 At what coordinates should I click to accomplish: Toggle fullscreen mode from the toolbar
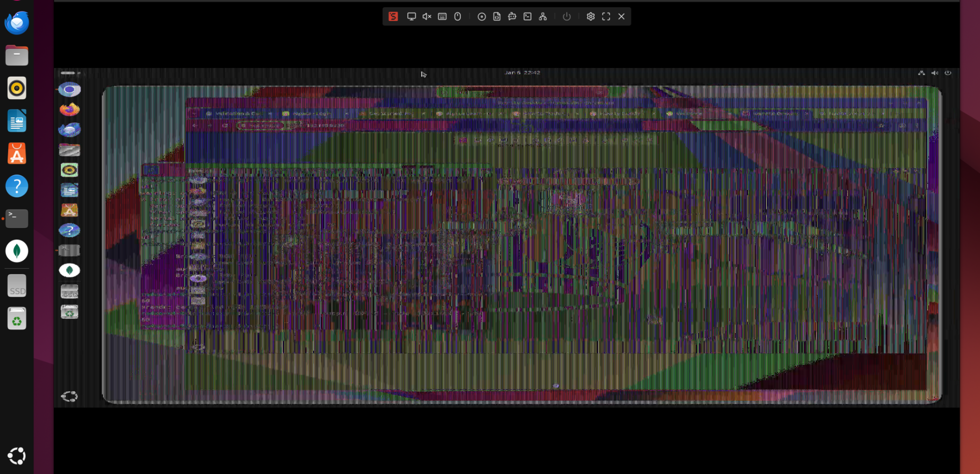pyautogui.click(x=606, y=16)
